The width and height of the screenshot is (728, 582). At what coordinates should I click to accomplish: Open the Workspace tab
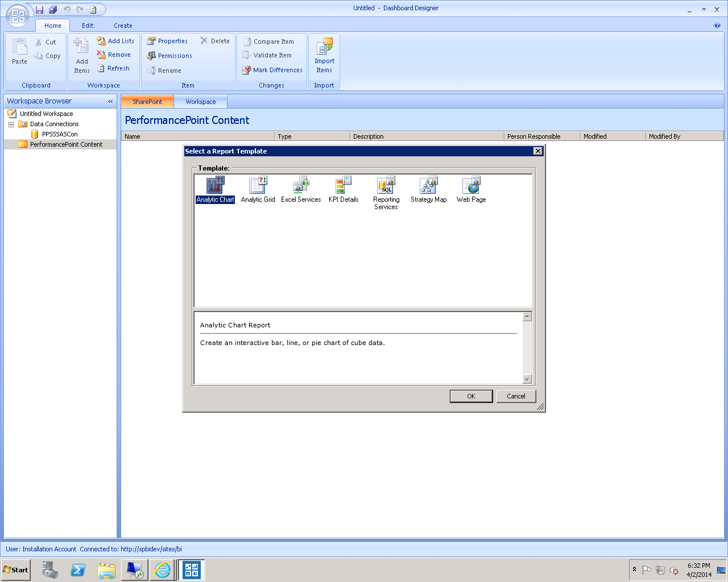click(x=200, y=101)
